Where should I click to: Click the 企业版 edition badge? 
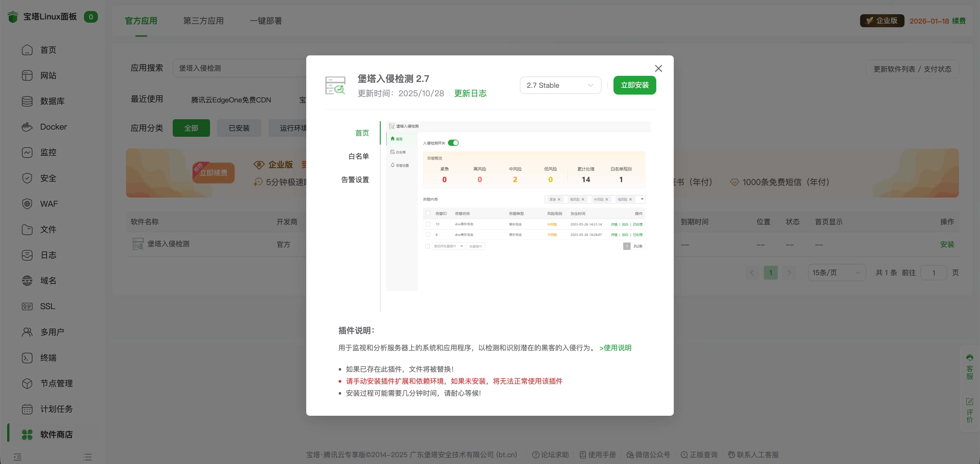point(881,21)
